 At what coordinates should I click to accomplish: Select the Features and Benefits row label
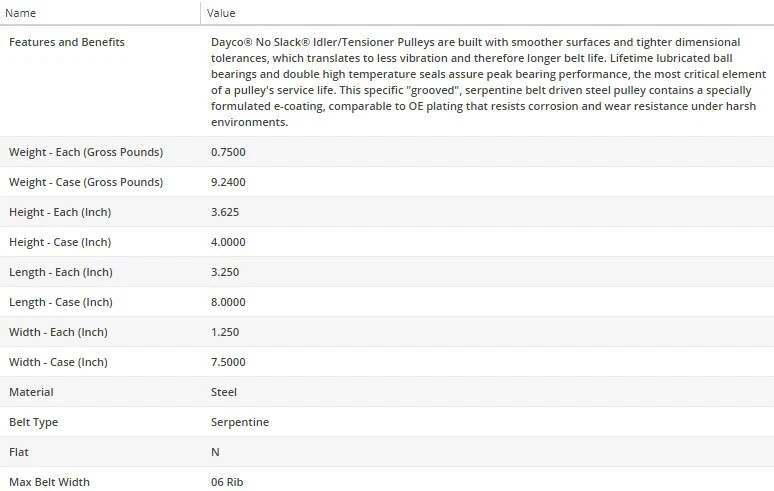(67, 42)
